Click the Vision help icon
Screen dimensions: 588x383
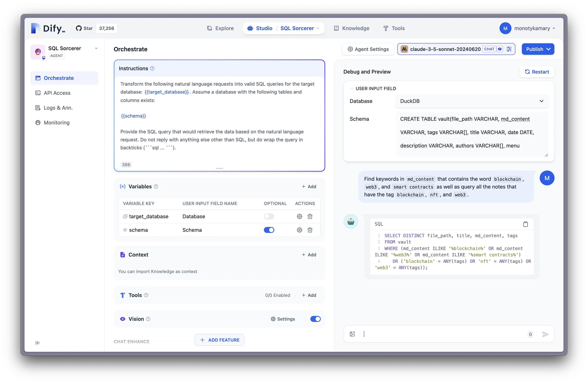tap(148, 319)
